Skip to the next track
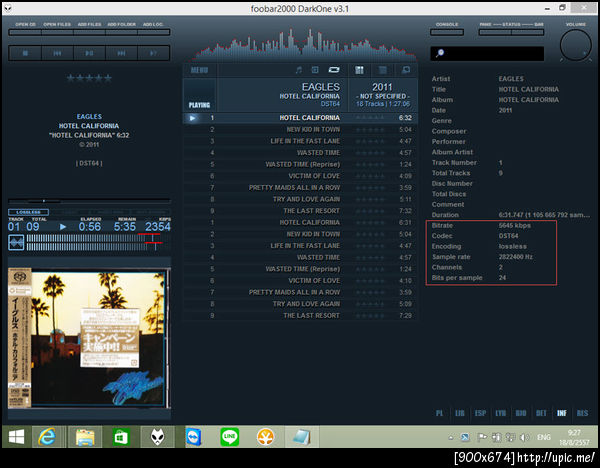Image resolution: width=600 pixels, height=468 pixels. [121, 53]
